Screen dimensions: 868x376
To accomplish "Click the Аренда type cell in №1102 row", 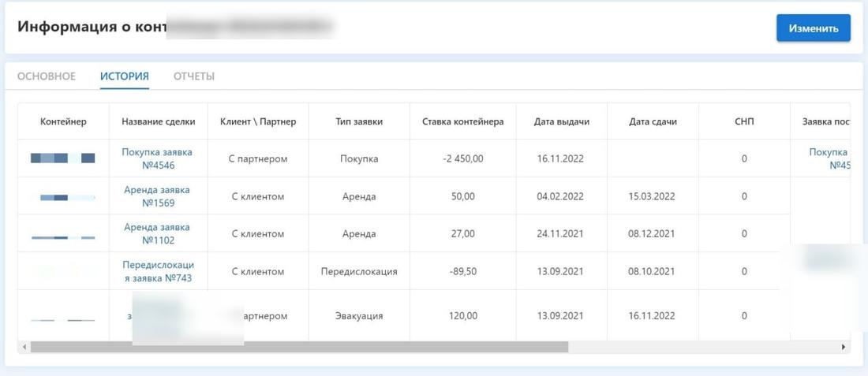I will pos(359,234).
